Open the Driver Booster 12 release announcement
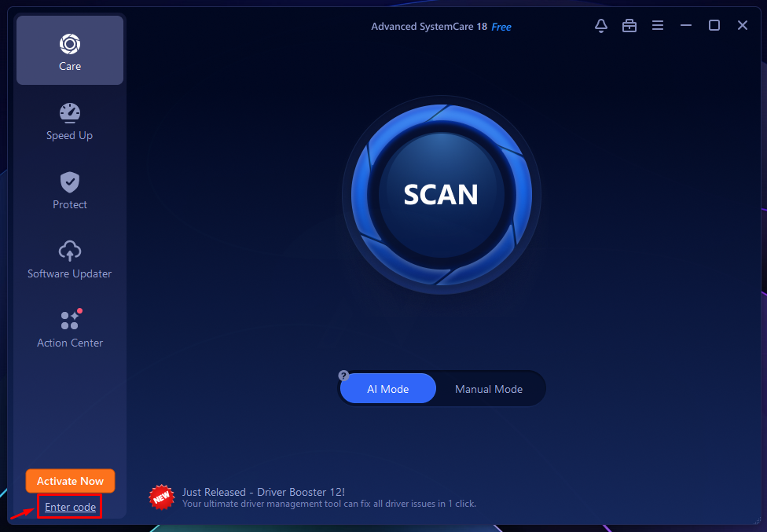 263,492
